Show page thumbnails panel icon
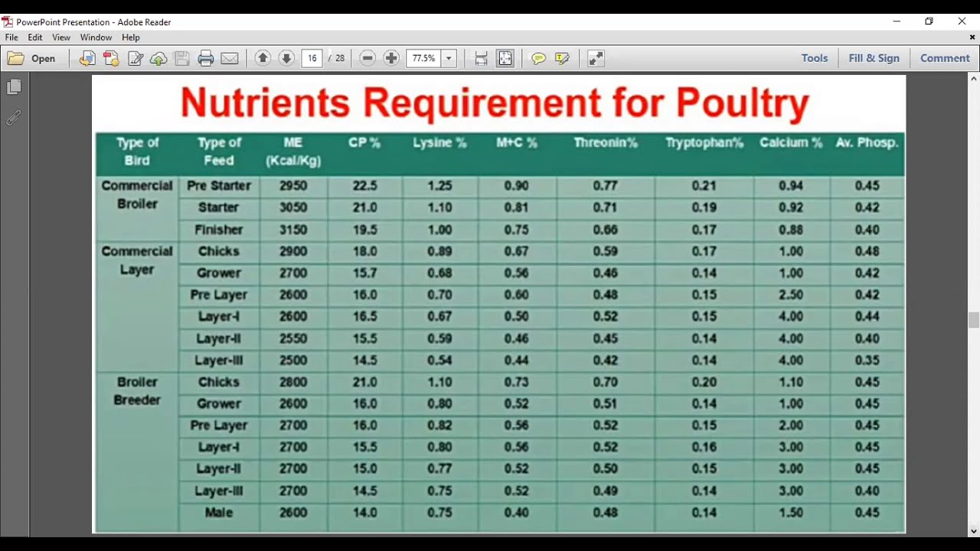 (14, 87)
